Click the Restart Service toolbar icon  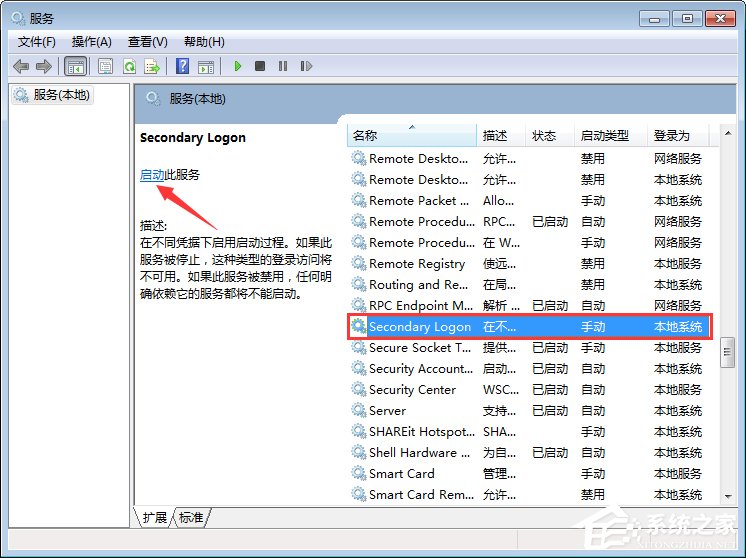click(x=306, y=66)
